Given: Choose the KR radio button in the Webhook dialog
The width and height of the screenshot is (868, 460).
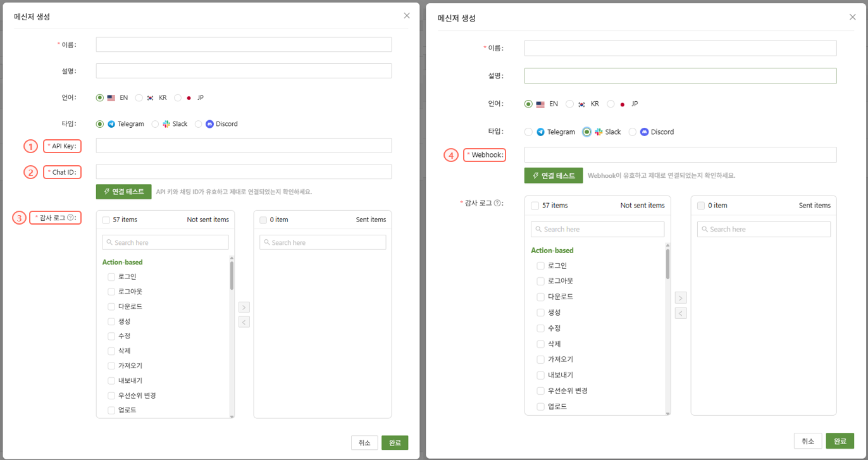Looking at the screenshot, I should 570,104.
